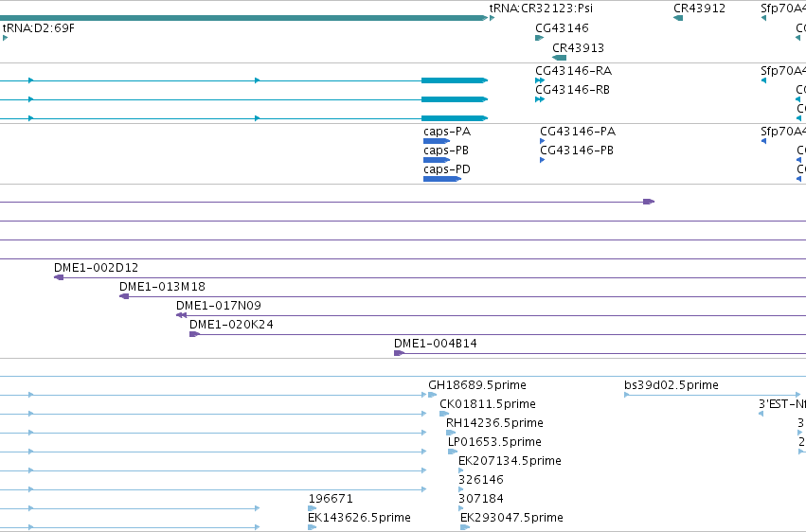The height and width of the screenshot is (532, 806).
Task: Click the tRNA:D2:69F gene label
Action: [x=39, y=27]
